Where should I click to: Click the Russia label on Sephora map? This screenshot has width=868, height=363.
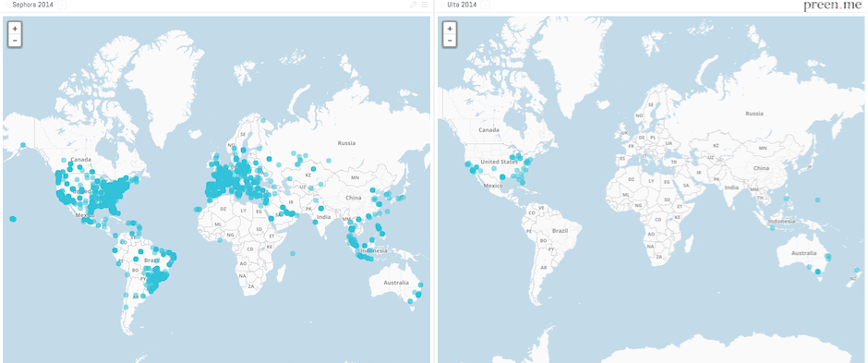click(346, 143)
